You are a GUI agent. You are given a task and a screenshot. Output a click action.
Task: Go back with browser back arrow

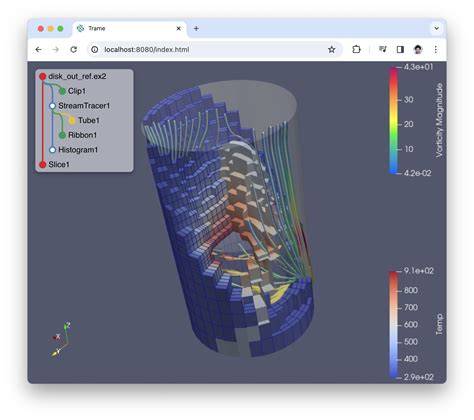coord(39,50)
